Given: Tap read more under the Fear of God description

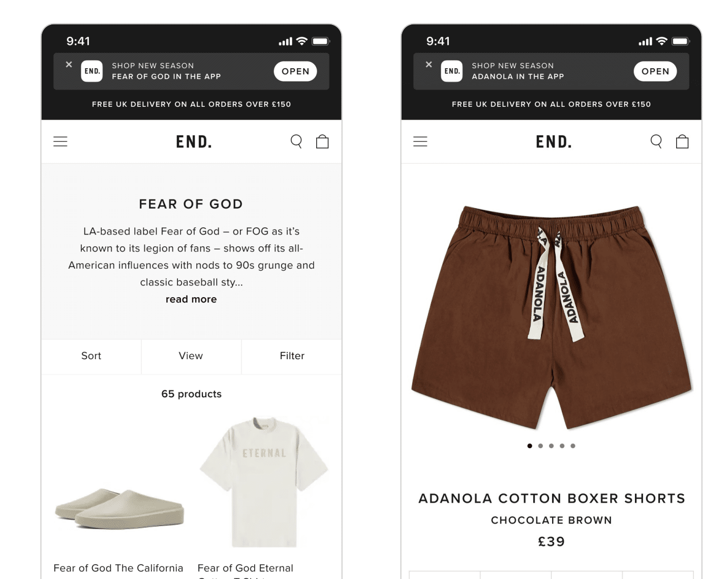Looking at the screenshot, I should click(x=191, y=299).
